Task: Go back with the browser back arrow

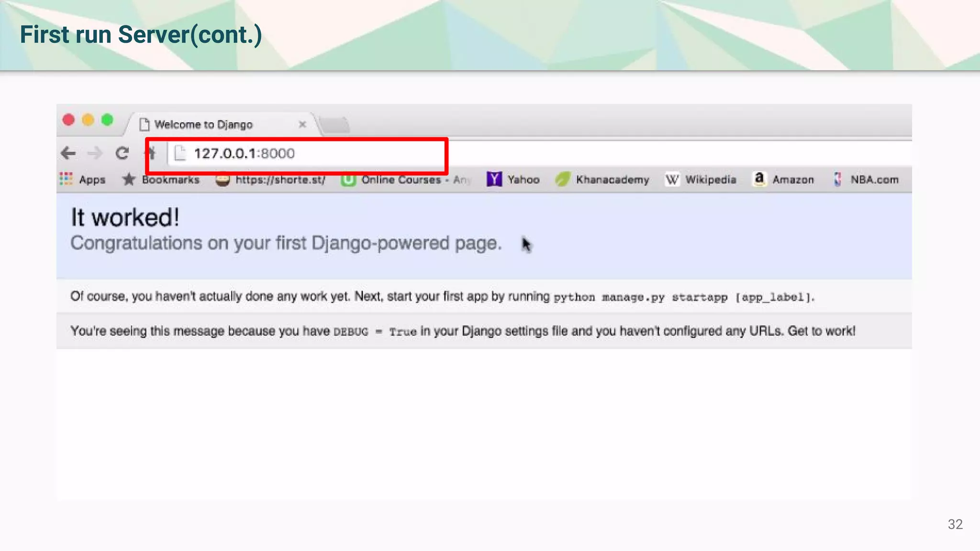Action: (x=68, y=153)
